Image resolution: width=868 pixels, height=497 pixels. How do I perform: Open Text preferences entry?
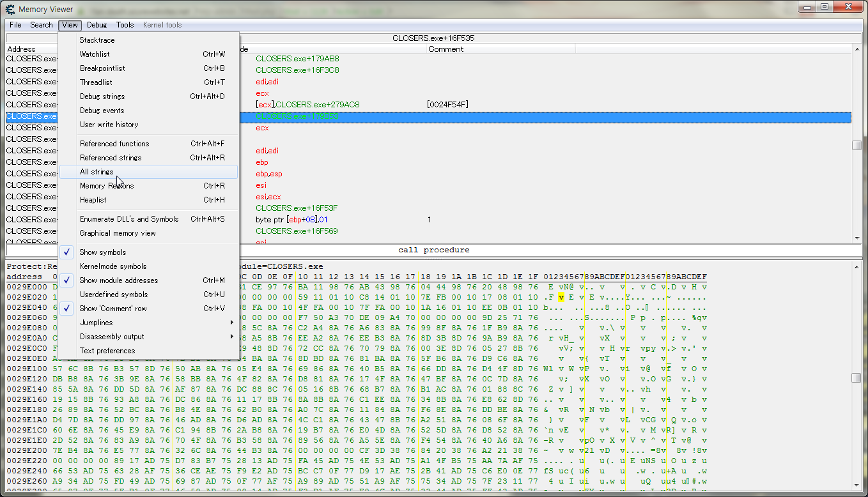pos(107,351)
